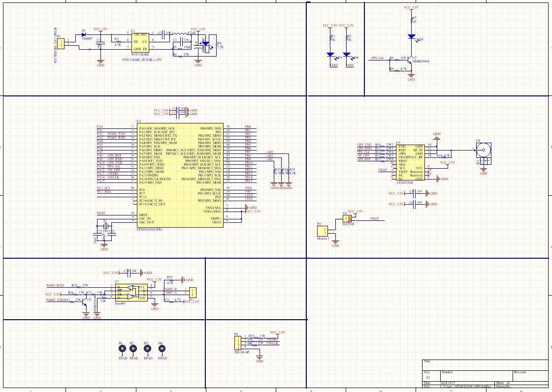Click the ON_OFF net label at R13

coord(363,155)
